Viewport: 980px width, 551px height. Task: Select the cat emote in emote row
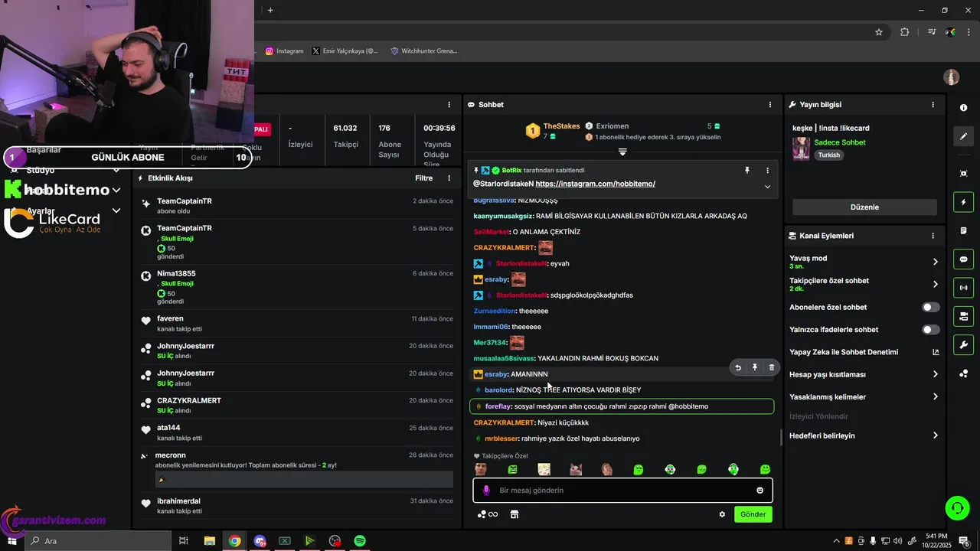pyautogui.click(x=576, y=469)
